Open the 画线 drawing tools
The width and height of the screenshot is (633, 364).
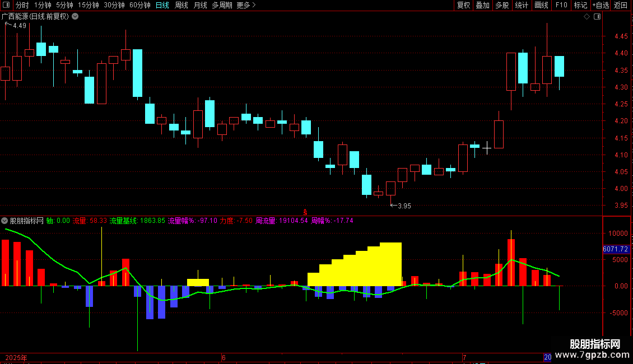541,5
